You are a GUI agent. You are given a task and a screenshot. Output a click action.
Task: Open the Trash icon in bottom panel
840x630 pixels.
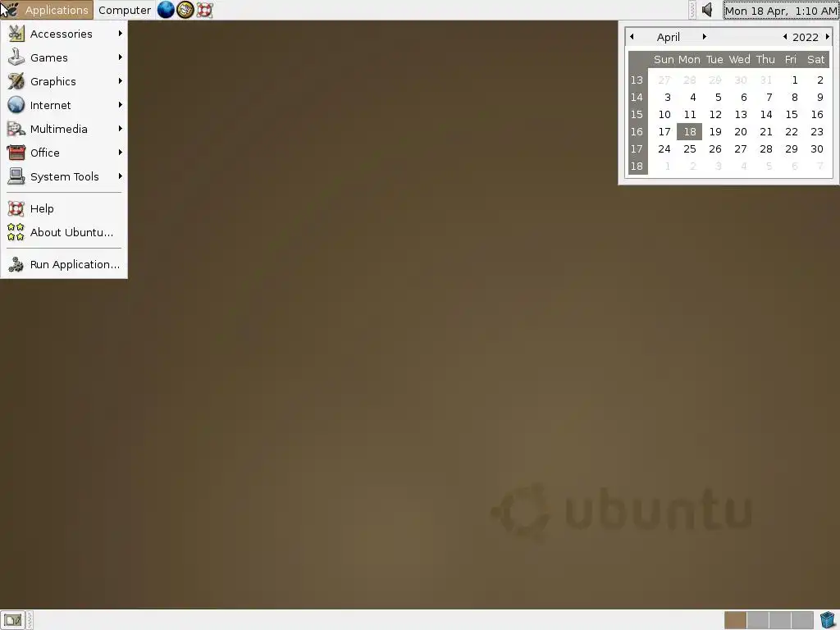(x=828, y=620)
